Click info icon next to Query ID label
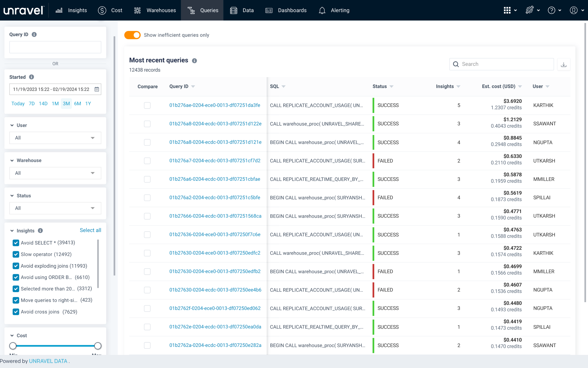The width and height of the screenshot is (588, 368). [x=34, y=34]
